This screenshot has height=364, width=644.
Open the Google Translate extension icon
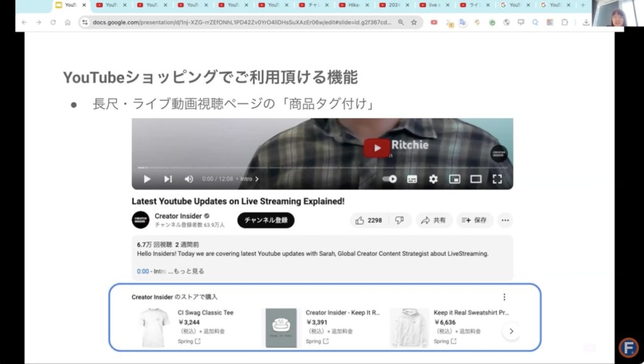(463, 22)
